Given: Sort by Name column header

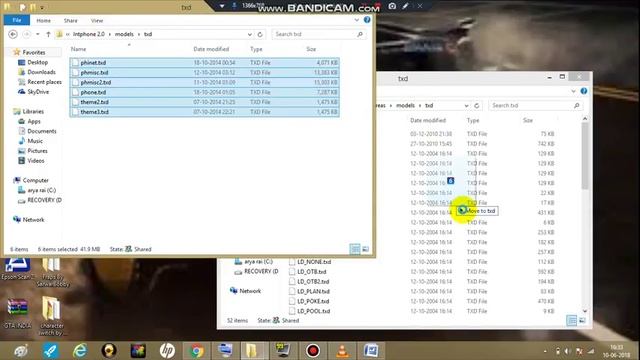Looking at the screenshot, I should (x=78, y=49).
